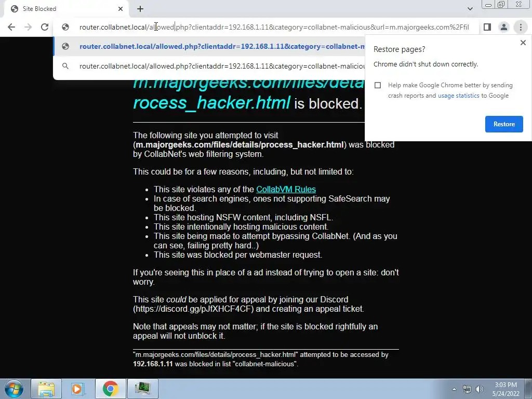
Task: Click the site info globe in address bar
Action: 65,27
